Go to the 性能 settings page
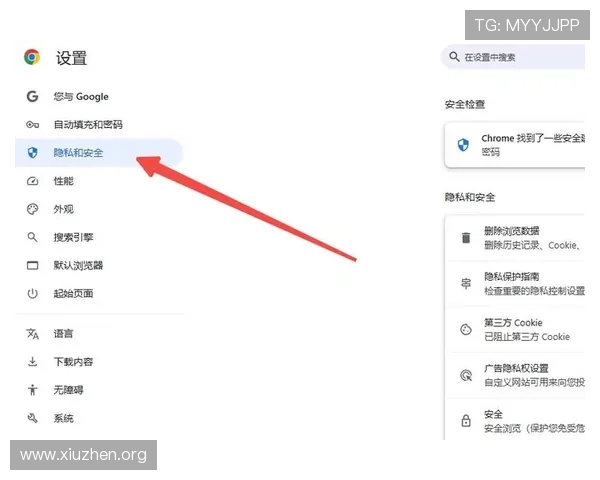Image resolution: width=600 pixels, height=480 pixels. 99,181
